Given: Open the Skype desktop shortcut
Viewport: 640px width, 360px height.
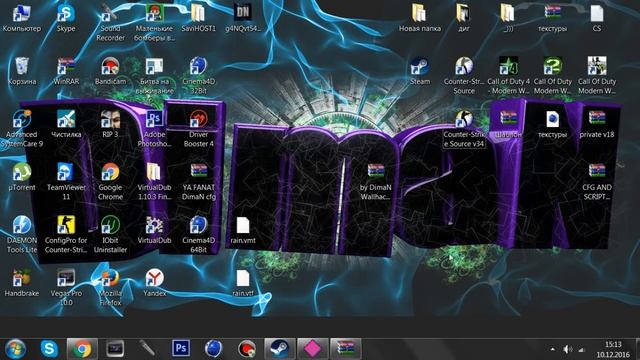Looking at the screenshot, I should 66,18.
